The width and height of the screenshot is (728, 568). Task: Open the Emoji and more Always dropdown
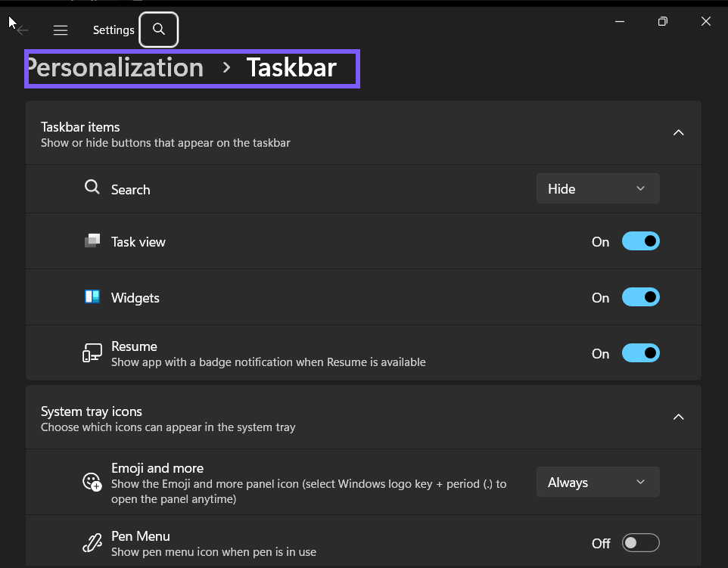coord(598,482)
